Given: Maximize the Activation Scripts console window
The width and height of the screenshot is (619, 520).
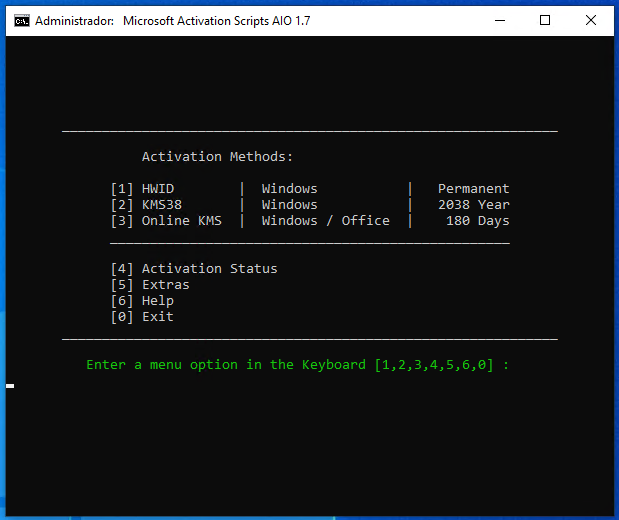Looking at the screenshot, I should 545,20.
